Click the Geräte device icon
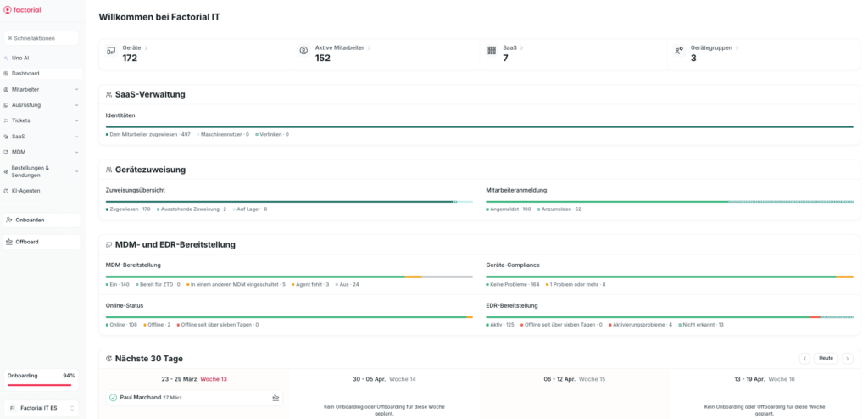Screen dimensions: 868x419 pos(111,51)
